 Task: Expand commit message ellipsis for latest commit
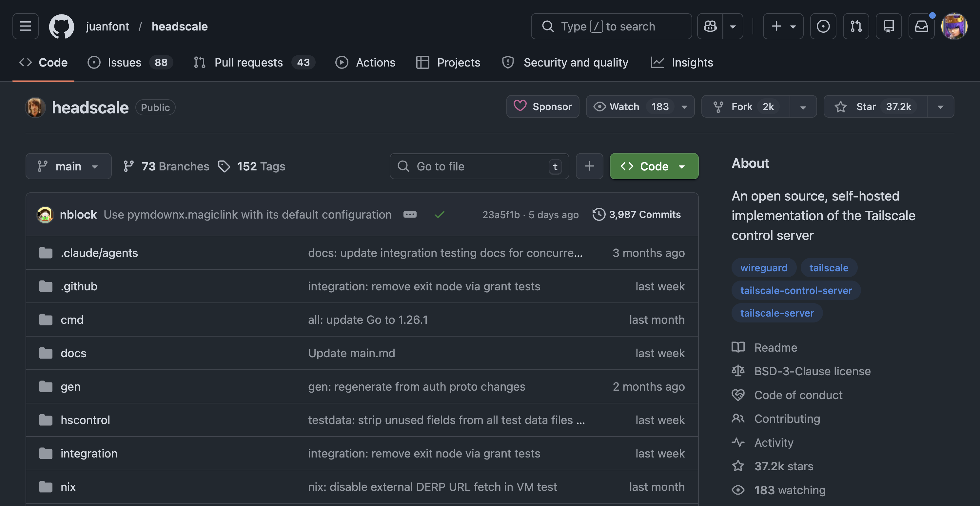(x=410, y=215)
